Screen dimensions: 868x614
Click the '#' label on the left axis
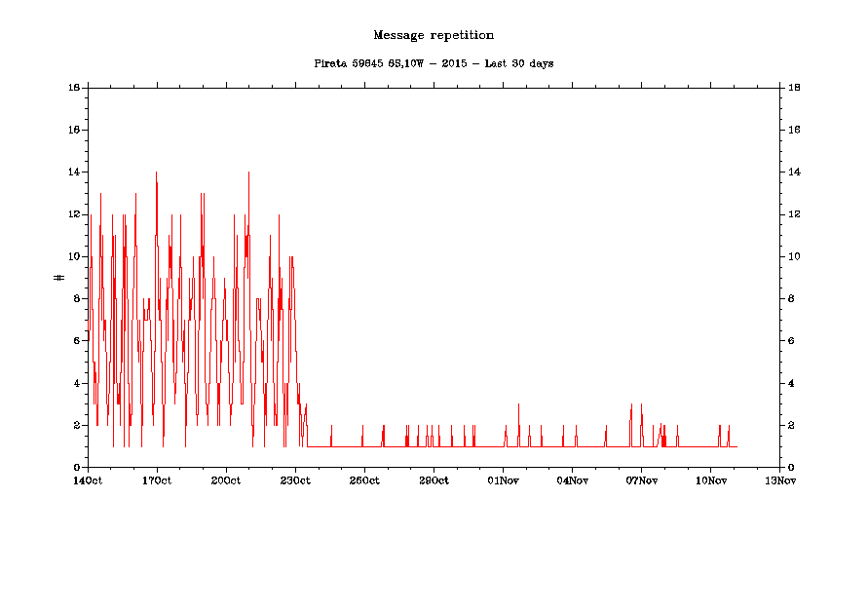point(59,278)
